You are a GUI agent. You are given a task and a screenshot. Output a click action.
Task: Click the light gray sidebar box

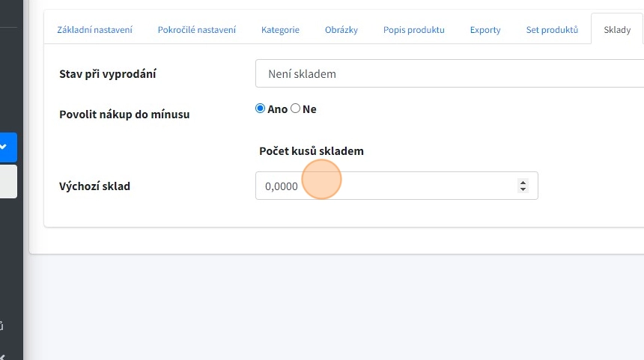click(7, 182)
